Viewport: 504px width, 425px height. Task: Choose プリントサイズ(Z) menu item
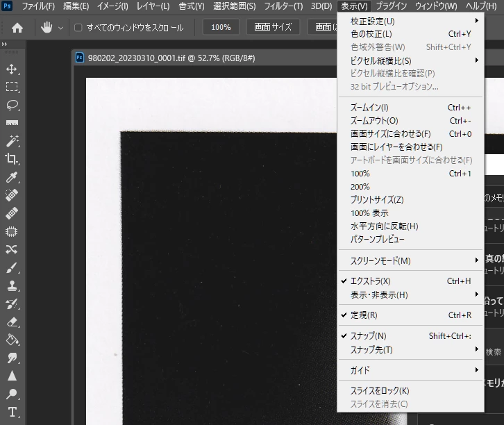tap(410, 199)
